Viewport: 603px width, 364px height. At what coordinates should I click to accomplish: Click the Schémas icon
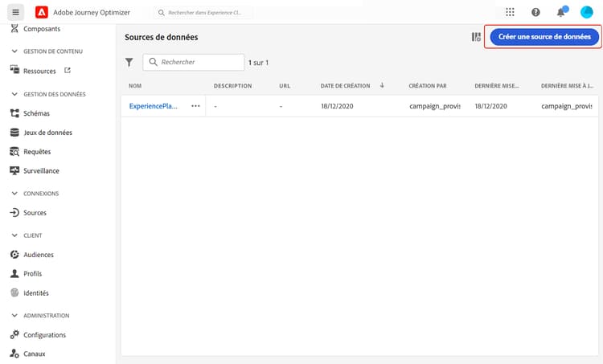click(x=14, y=113)
